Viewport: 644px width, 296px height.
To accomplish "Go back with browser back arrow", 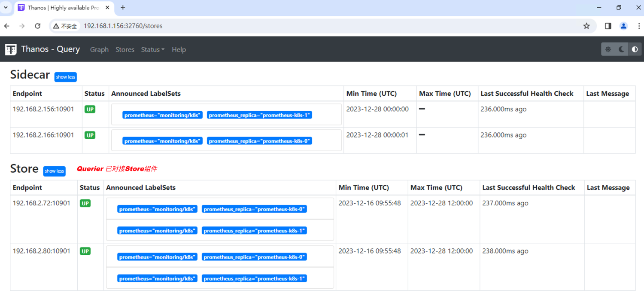I will tap(7, 26).
